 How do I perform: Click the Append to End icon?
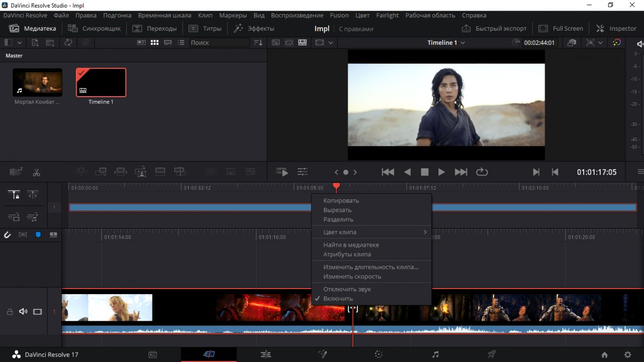coord(101,172)
